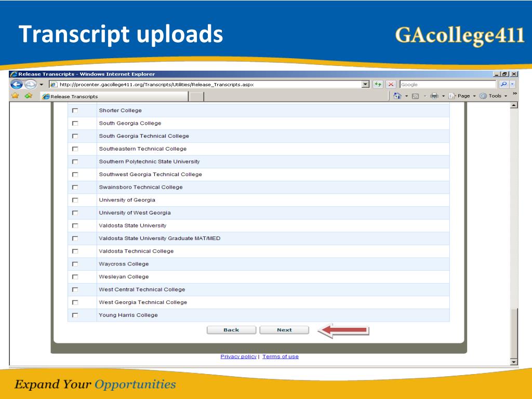This screenshot has height=399, width=532.
Task: Click the browser Back arrow button
Action: tap(16, 84)
